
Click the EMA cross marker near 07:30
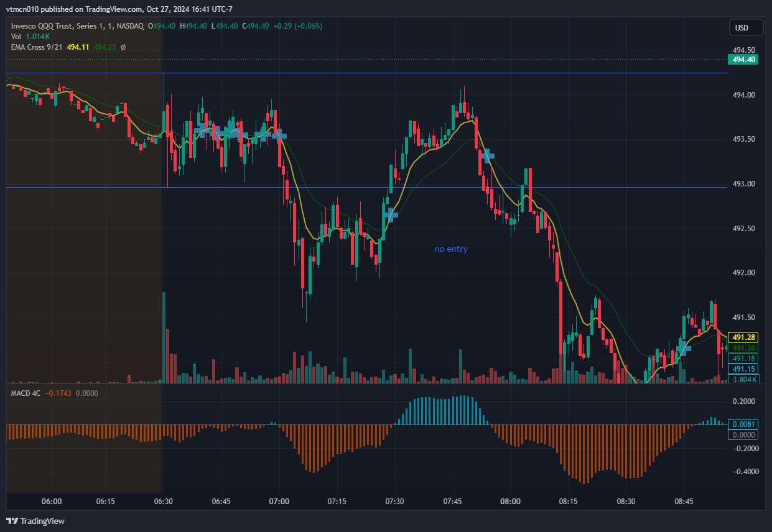point(391,215)
